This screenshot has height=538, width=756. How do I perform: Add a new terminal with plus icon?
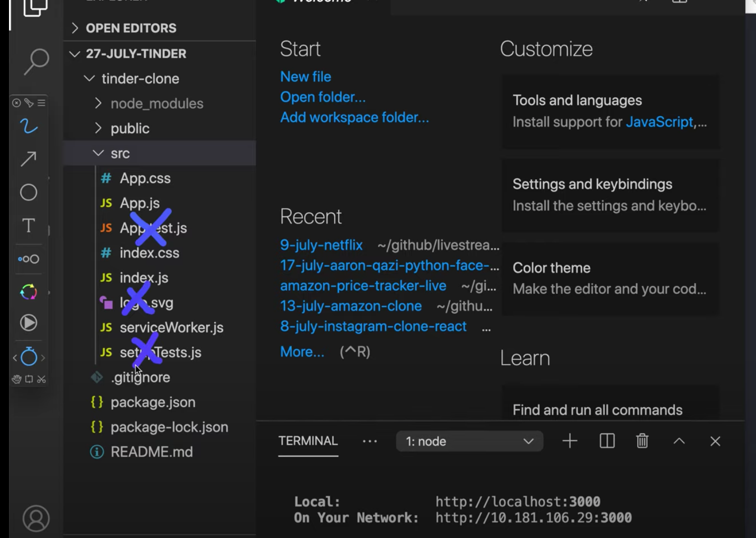(x=570, y=441)
